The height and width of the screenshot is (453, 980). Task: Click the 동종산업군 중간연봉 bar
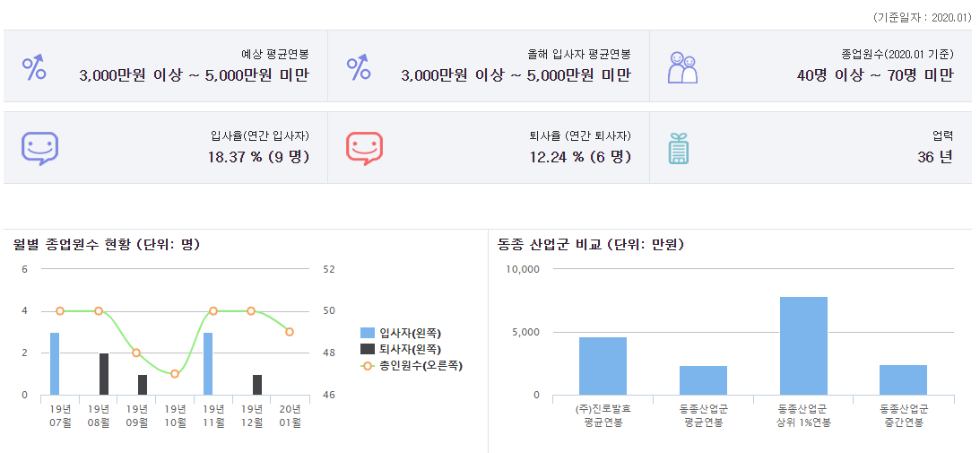(904, 379)
